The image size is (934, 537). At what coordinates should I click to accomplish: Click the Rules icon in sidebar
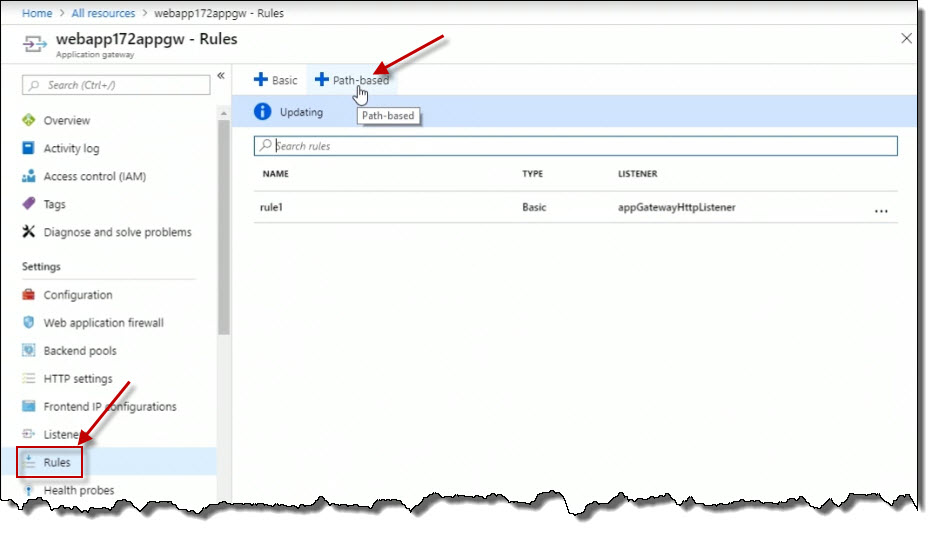point(29,462)
